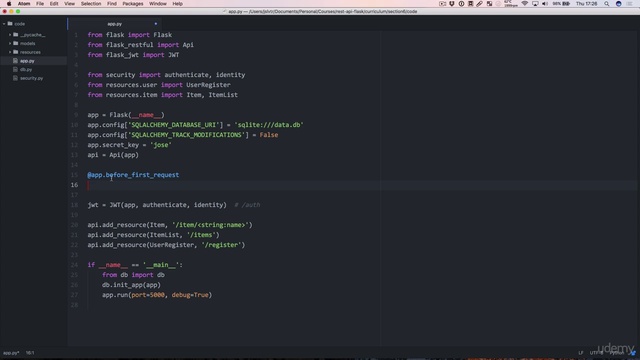Click the LF line ending in status bar

[x=580, y=353]
